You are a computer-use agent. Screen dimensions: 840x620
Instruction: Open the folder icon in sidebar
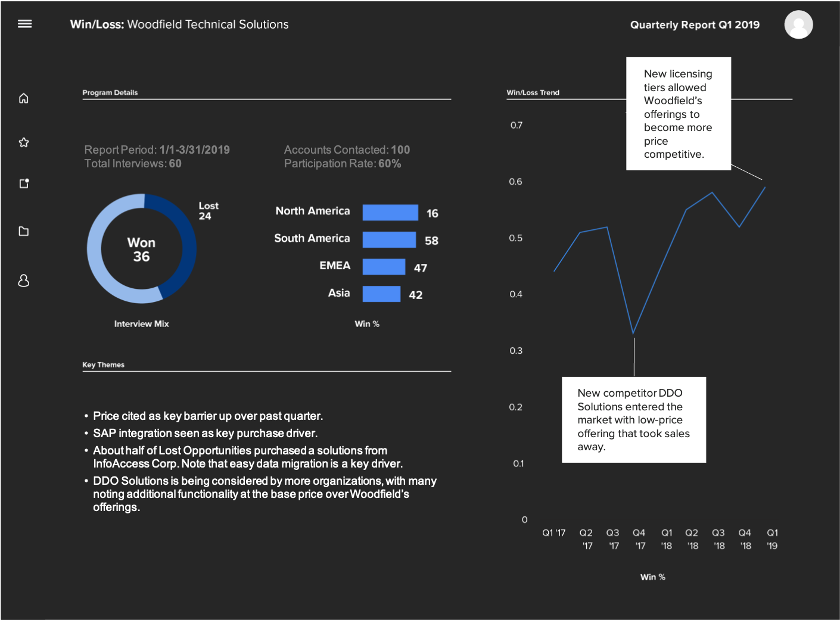24,231
